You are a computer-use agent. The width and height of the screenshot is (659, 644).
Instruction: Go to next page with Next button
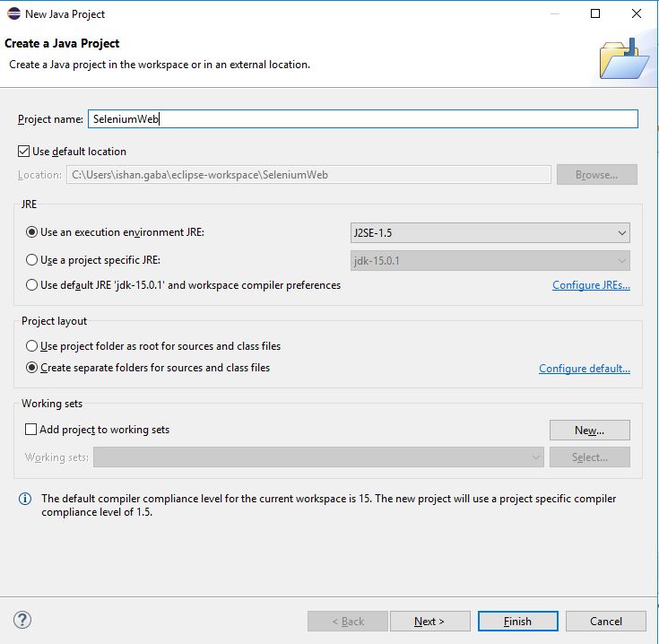pyautogui.click(x=429, y=622)
